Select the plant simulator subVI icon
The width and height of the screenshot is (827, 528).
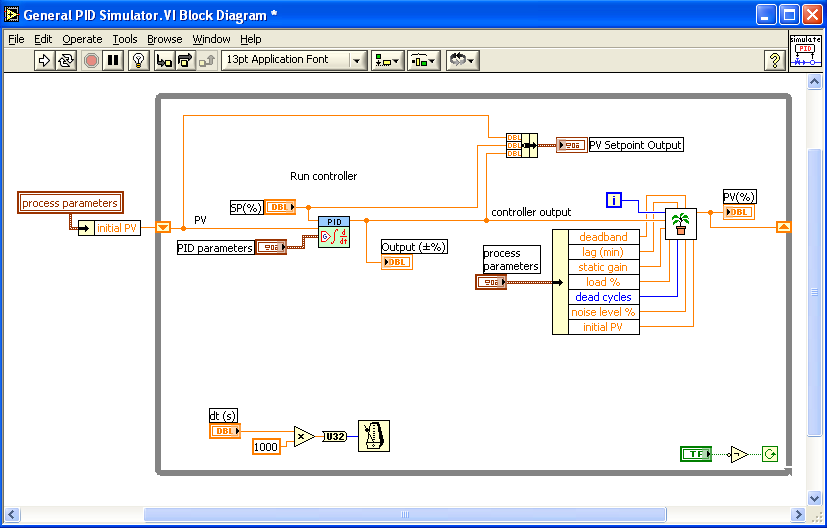(x=681, y=224)
